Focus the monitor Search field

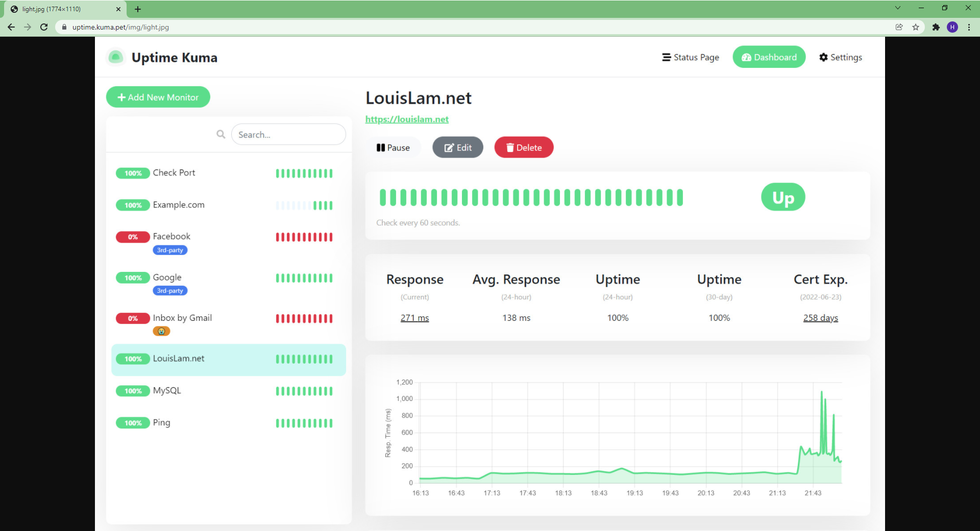click(288, 134)
